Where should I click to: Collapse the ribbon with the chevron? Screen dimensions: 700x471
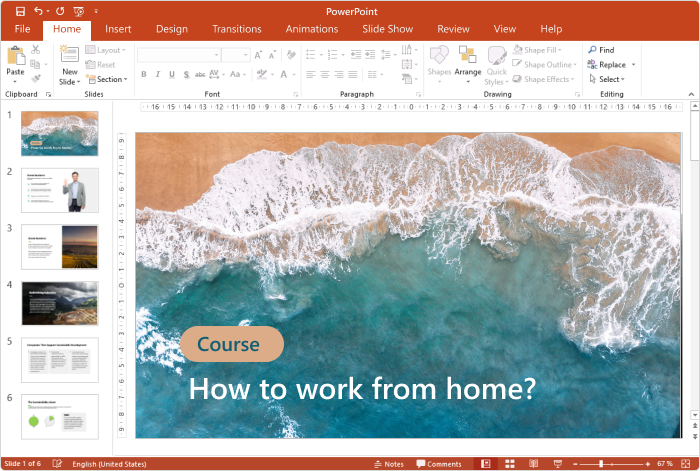pyautogui.click(x=691, y=94)
